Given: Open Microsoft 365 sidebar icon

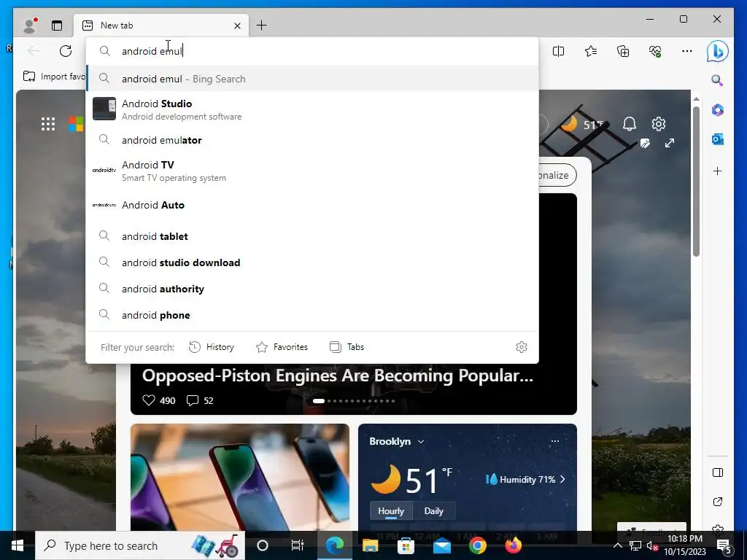Looking at the screenshot, I should coord(718,110).
